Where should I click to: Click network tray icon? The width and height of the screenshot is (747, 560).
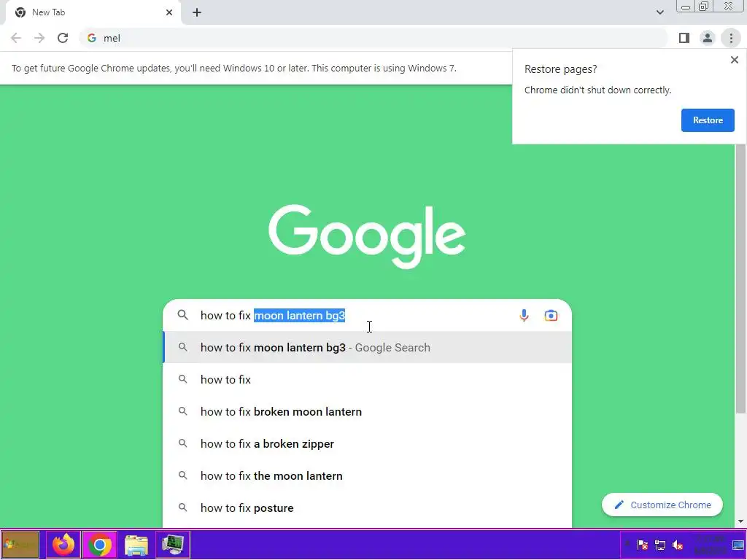click(659, 544)
